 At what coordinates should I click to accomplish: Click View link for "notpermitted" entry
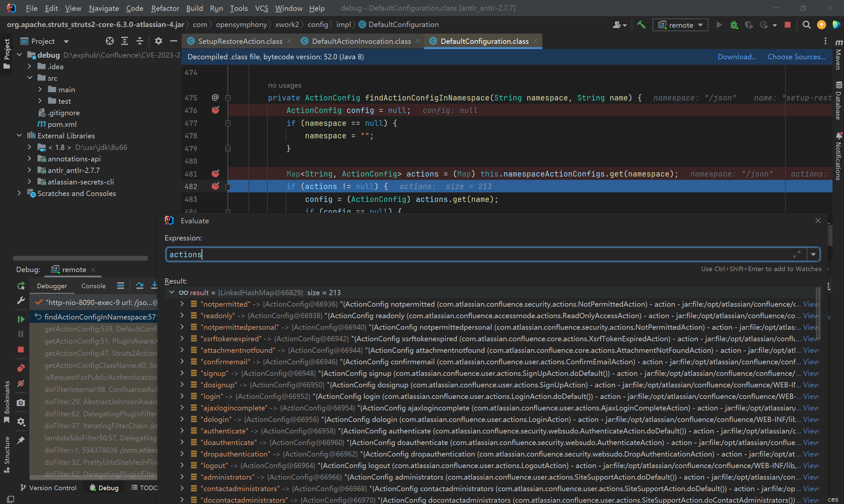811,304
